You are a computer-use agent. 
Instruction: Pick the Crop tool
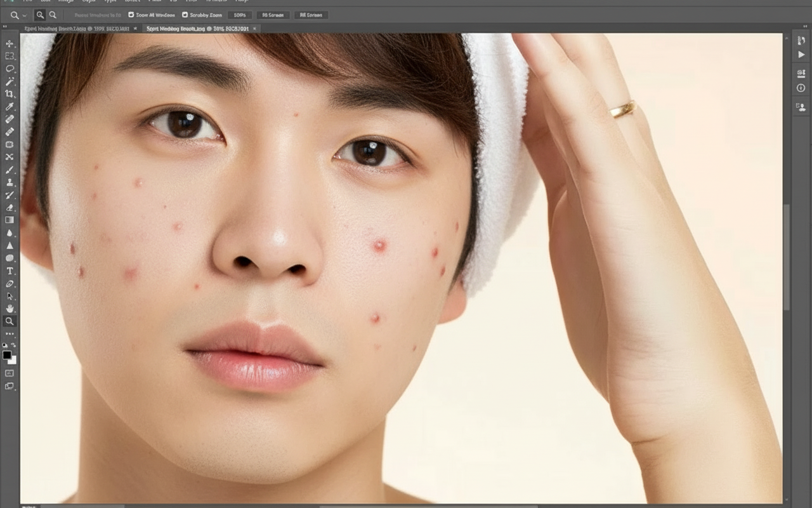pos(10,94)
